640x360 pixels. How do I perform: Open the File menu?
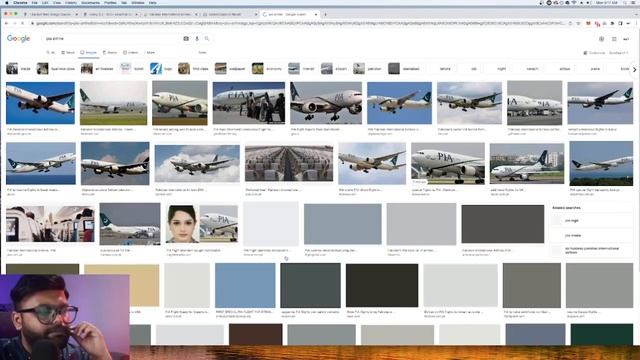[x=35, y=2]
